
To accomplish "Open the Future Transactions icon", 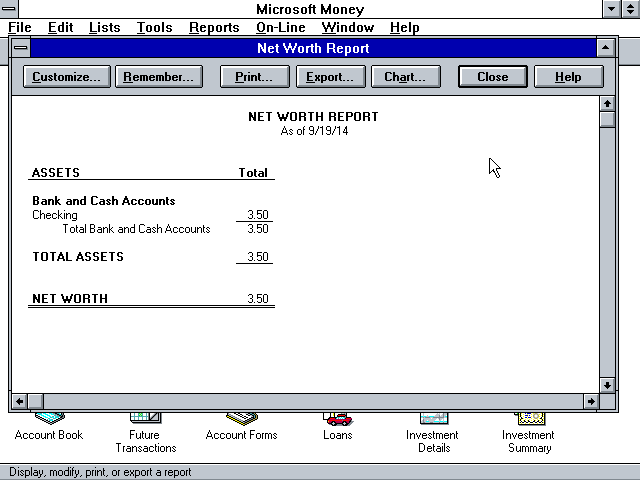I will coord(145,418).
